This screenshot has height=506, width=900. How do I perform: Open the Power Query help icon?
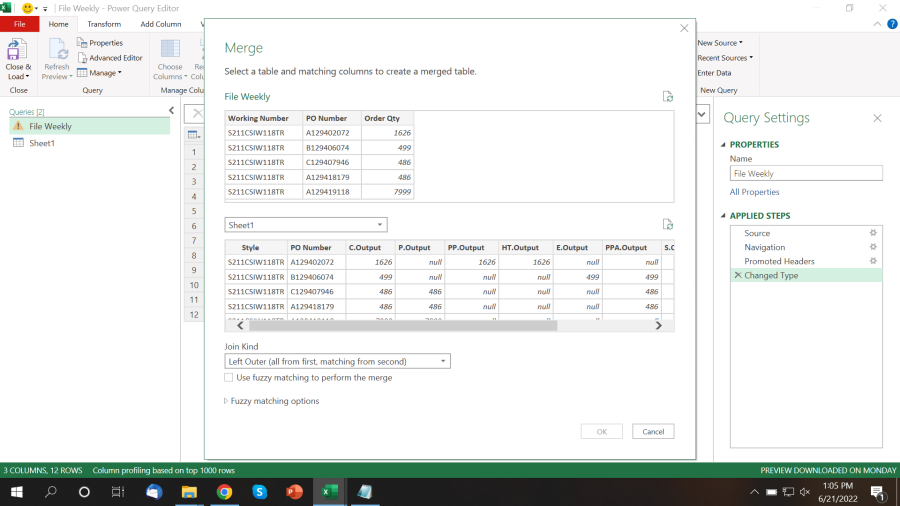click(x=892, y=24)
